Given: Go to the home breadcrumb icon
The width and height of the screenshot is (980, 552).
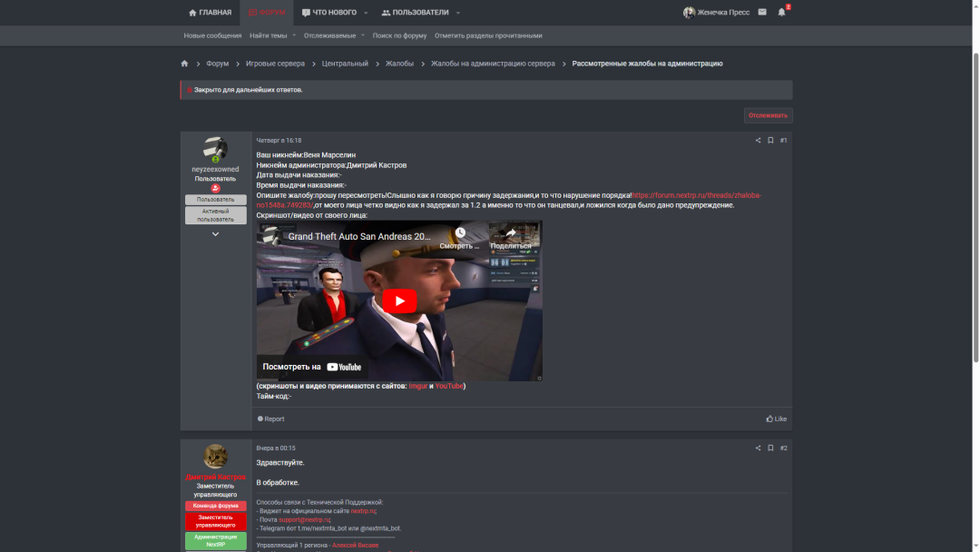Looking at the screenshot, I should (x=184, y=64).
